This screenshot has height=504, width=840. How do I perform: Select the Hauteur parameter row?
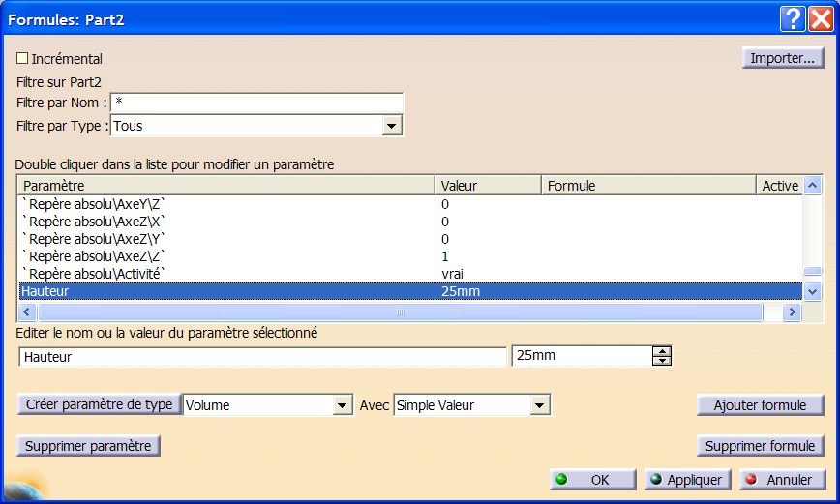point(410,291)
